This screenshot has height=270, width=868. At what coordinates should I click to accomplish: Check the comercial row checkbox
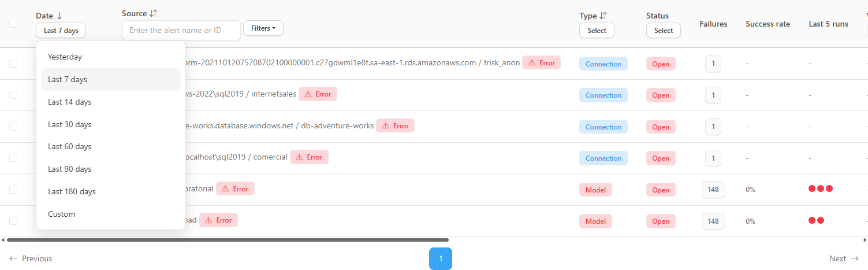(13, 157)
